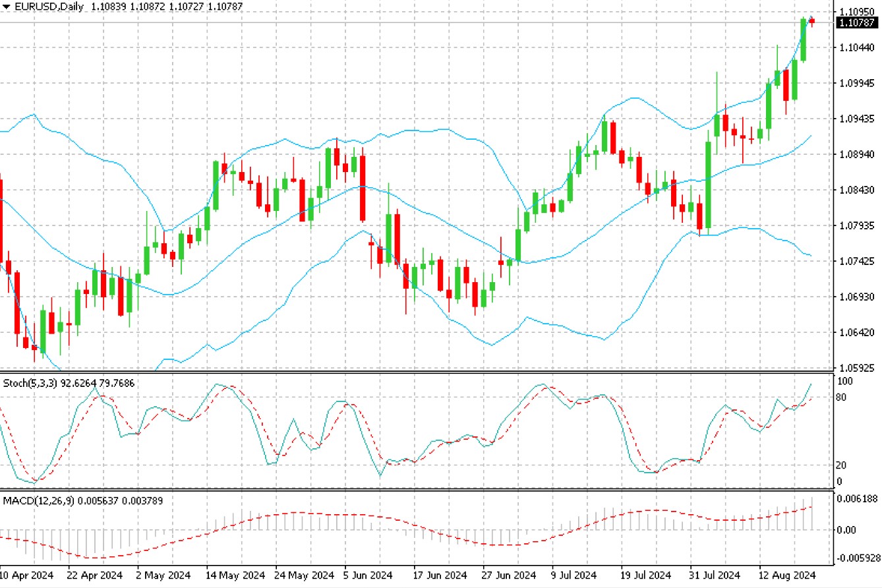Select the Stoch(5,3,3) indicator label
The width and height of the screenshot is (882, 588).
point(29,382)
